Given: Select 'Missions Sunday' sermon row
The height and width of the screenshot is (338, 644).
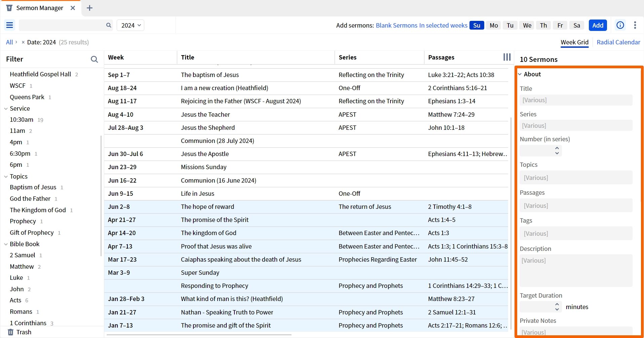Looking at the screenshot, I should click(306, 167).
